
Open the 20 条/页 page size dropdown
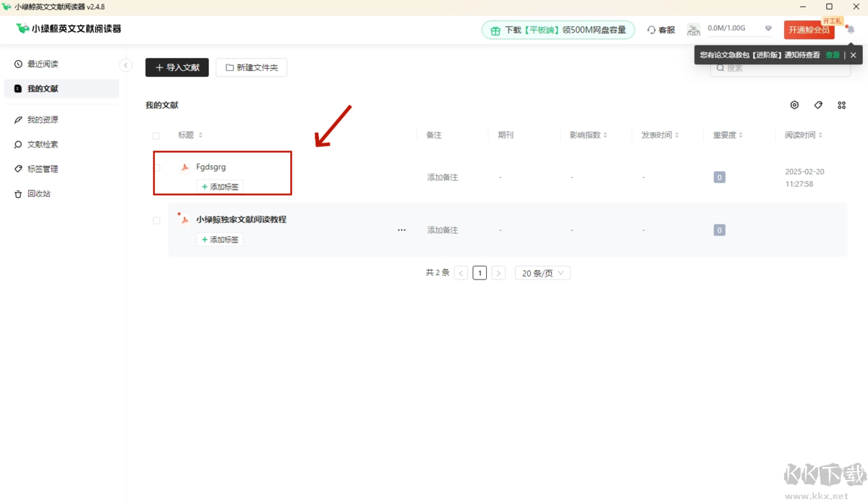point(542,273)
